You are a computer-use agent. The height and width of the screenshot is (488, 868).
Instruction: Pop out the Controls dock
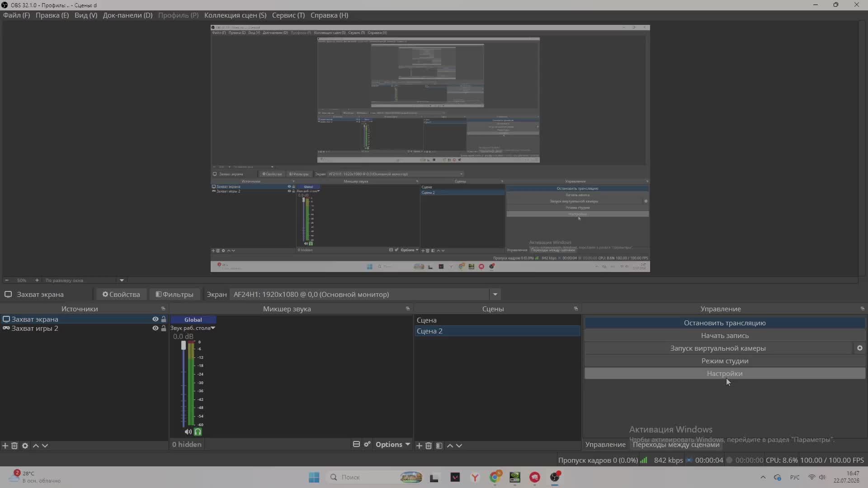coord(862,309)
